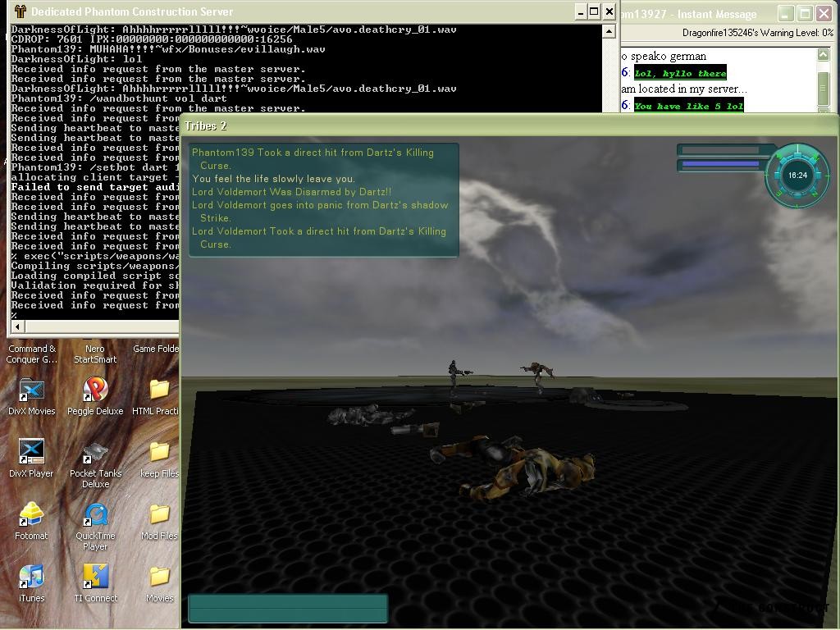Click "Phantom139 Took a direct hit" chat message
The width and height of the screenshot is (840, 630).
click(313, 159)
